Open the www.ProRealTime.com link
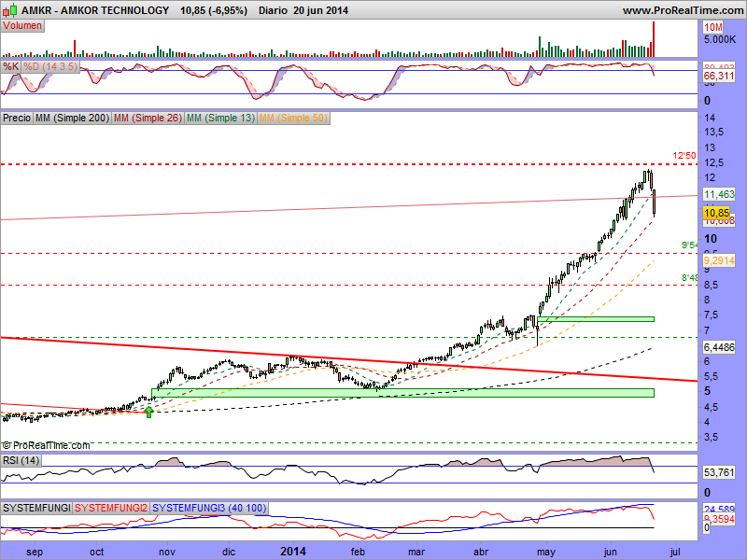The image size is (747, 560). (x=683, y=10)
